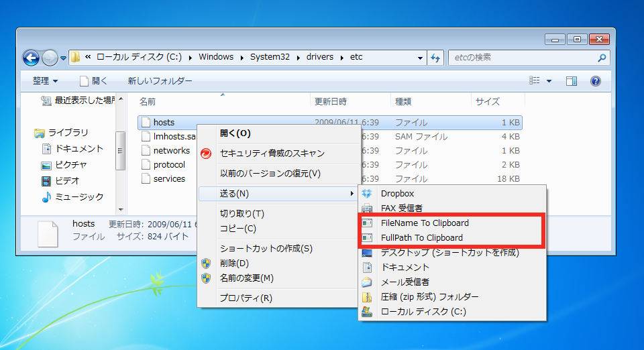Open ピクチャ library in sidebar
This screenshot has height=350, width=644.
64,164
